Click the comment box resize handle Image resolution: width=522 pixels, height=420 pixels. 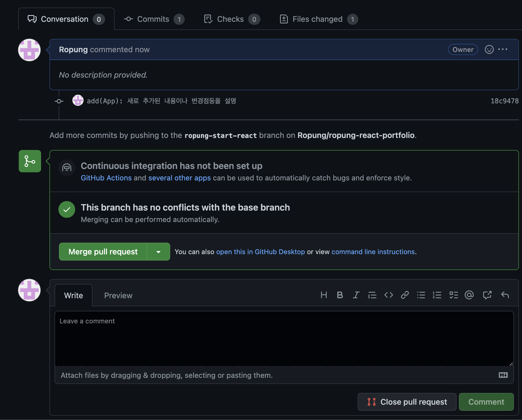tap(511, 364)
